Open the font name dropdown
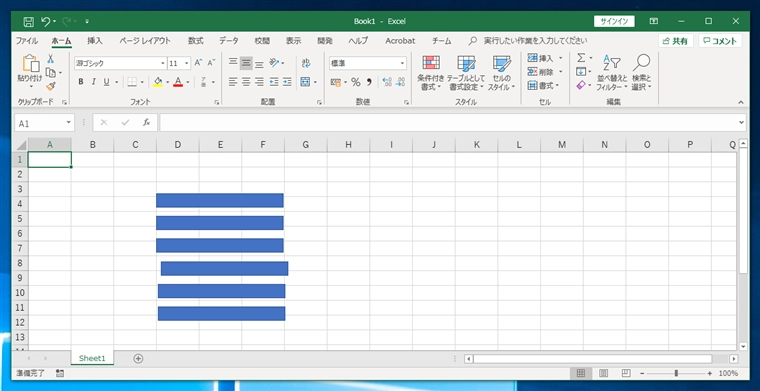Image resolution: width=760 pixels, height=391 pixels. click(163, 63)
